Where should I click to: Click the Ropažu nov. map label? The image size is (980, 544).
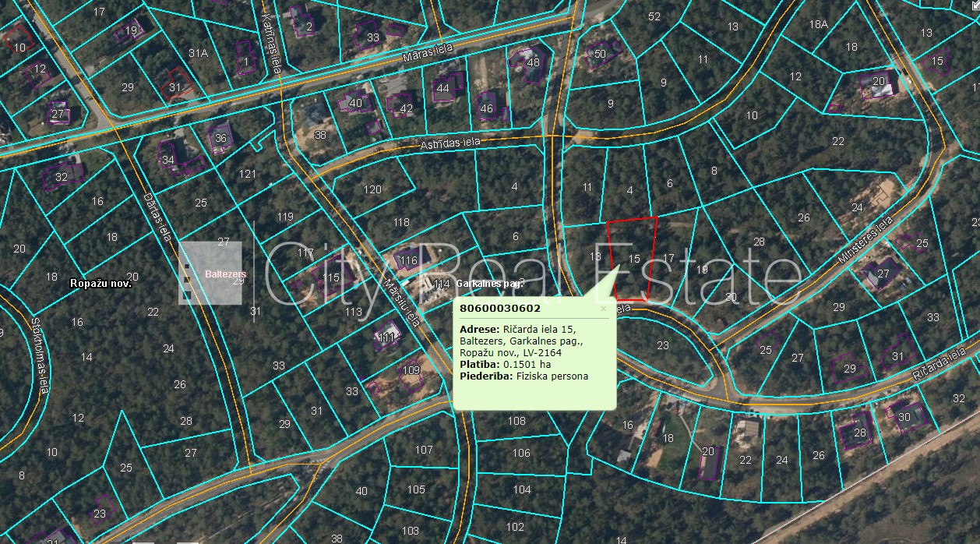[100, 284]
